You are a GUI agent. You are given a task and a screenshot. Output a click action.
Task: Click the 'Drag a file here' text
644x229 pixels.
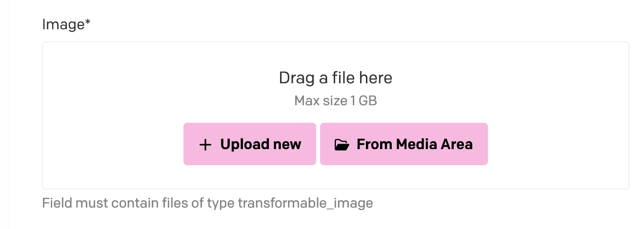[336, 78]
